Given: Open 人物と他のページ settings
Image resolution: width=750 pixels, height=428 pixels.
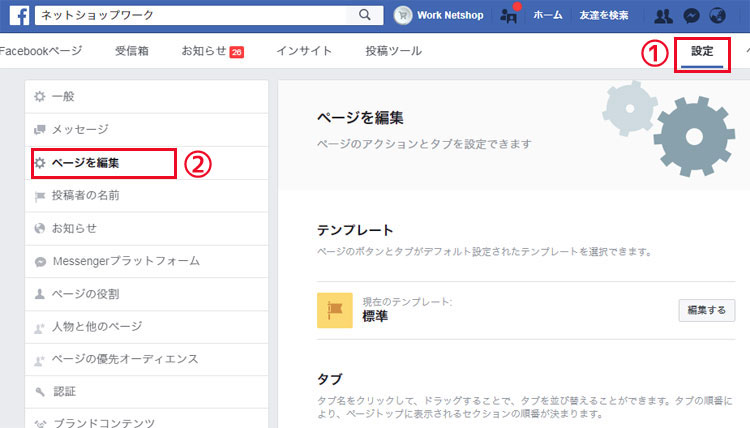Looking at the screenshot, I should [x=146, y=327].
